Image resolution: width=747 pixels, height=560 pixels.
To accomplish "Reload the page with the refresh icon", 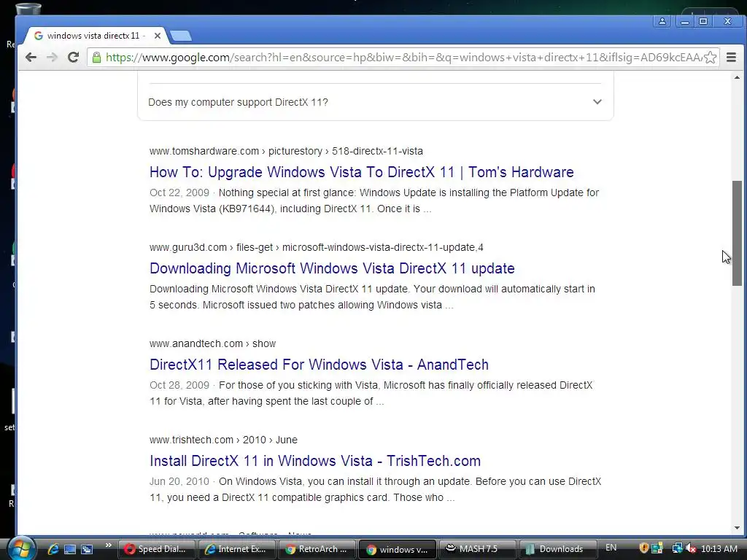I will pos(73,57).
